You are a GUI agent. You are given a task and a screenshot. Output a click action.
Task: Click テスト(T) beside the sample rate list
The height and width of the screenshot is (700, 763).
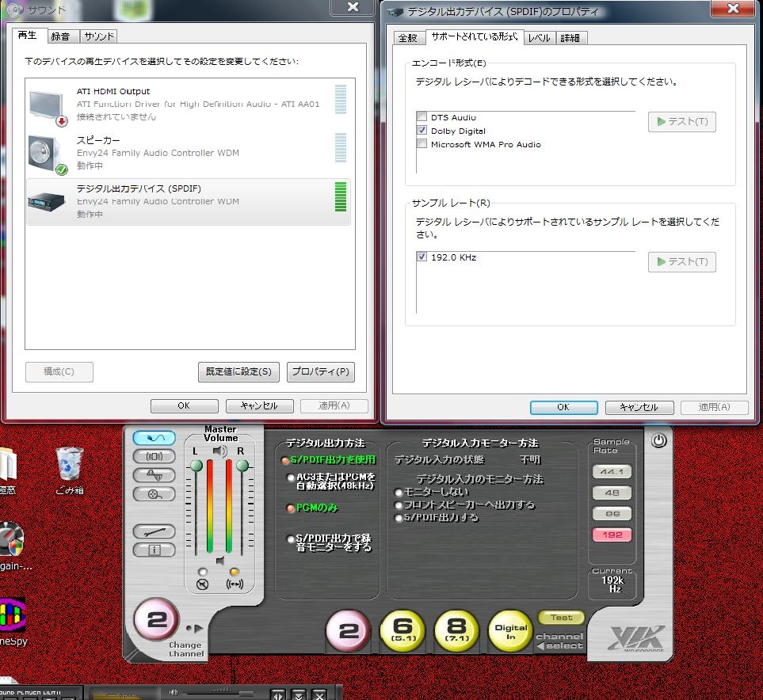[681, 262]
